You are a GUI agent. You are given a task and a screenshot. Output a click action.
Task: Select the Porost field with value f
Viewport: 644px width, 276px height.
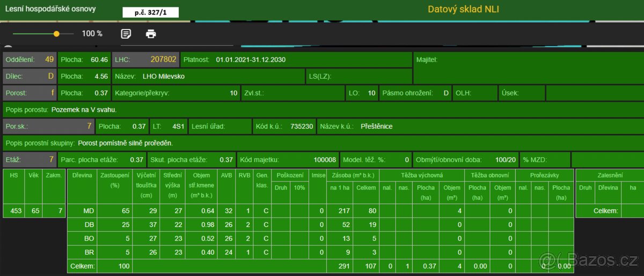tap(30, 93)
